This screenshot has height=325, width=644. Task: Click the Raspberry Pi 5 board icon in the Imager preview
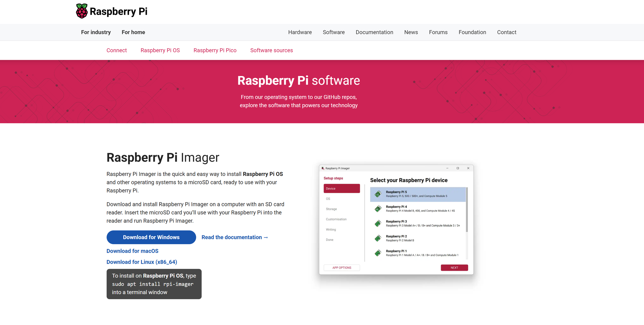click(x=378, y=194)
